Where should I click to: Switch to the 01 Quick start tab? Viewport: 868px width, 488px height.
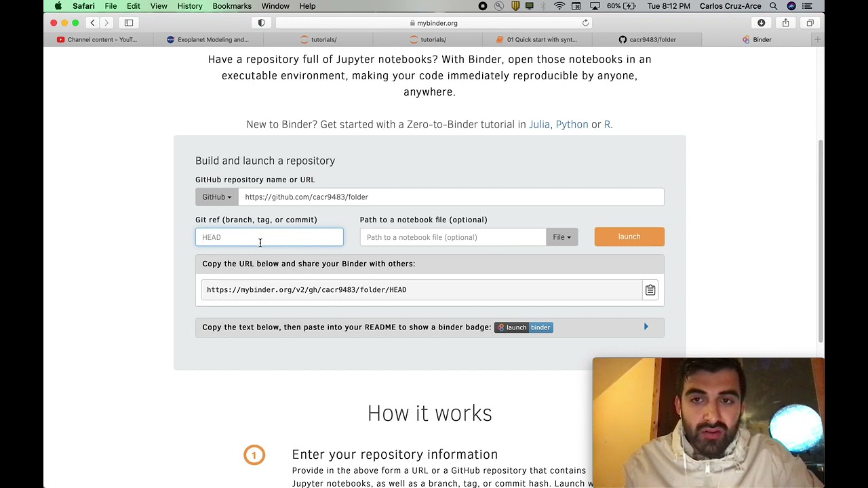[x=537, y=39]
